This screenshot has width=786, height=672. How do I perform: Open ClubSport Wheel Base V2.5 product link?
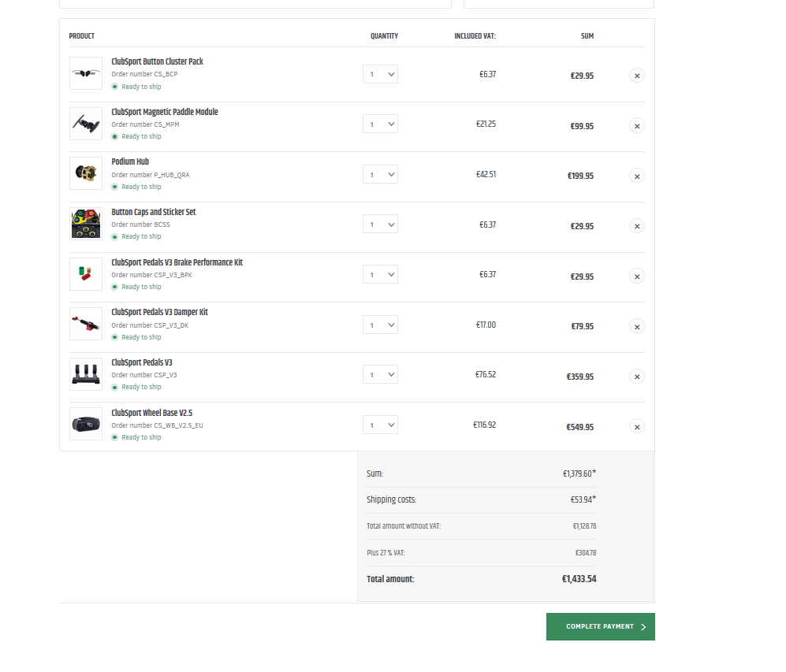(x=152, y=413)
